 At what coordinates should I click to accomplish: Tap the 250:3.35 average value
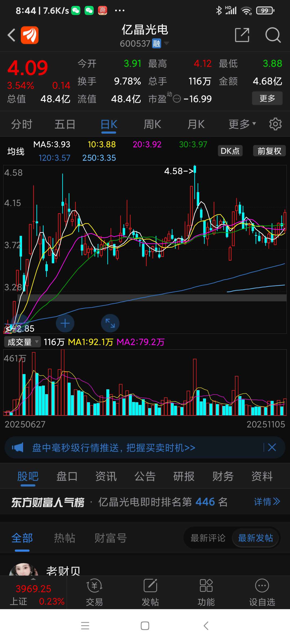(99, 158)
